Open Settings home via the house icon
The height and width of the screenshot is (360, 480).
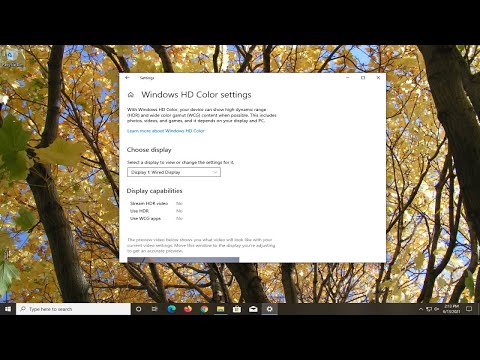131,95
